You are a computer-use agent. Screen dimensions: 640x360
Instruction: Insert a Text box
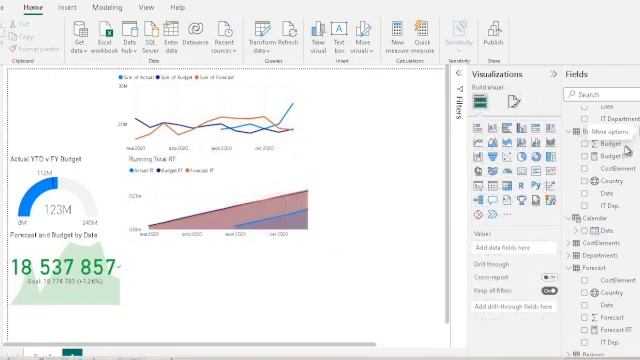click(339, 37)
